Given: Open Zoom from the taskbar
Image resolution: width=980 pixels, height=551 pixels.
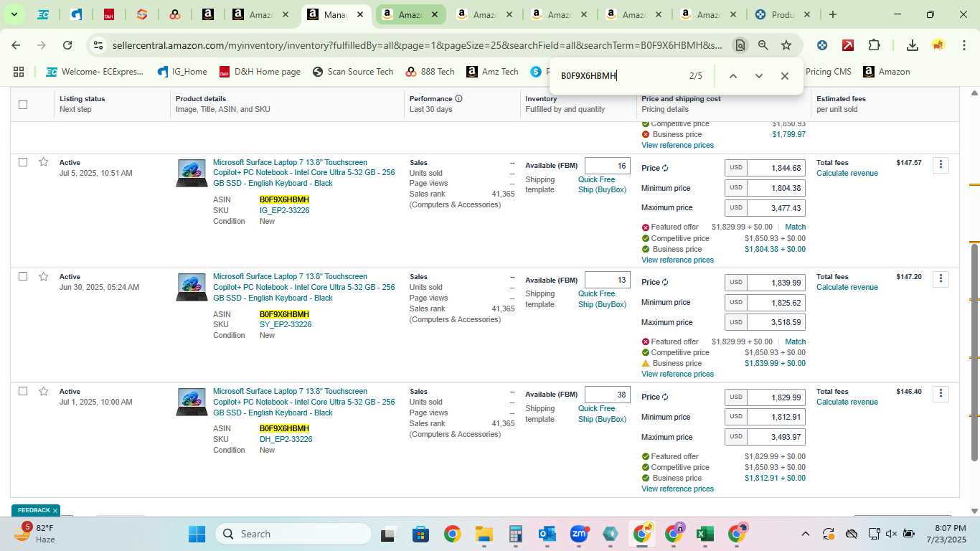Looking at the screenshot, I should tap(579, 534).
